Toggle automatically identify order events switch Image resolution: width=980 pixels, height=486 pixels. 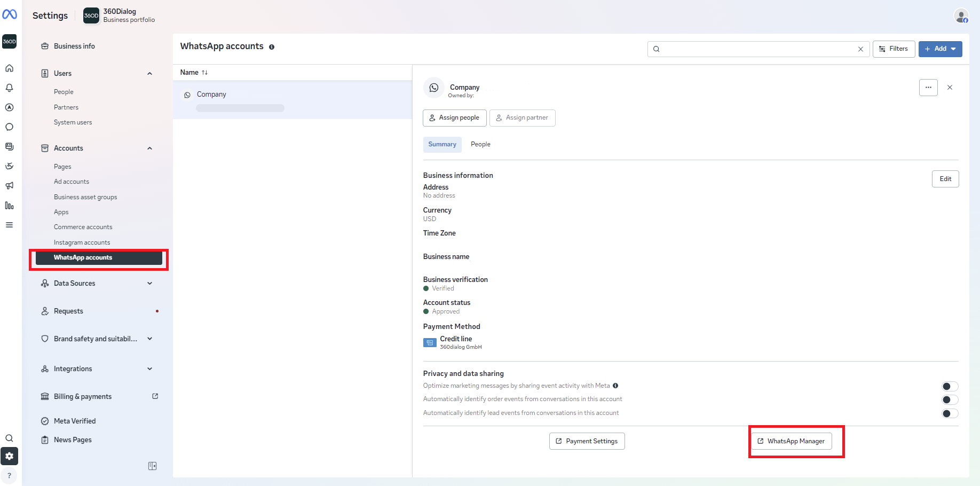(x=950, y=399)
